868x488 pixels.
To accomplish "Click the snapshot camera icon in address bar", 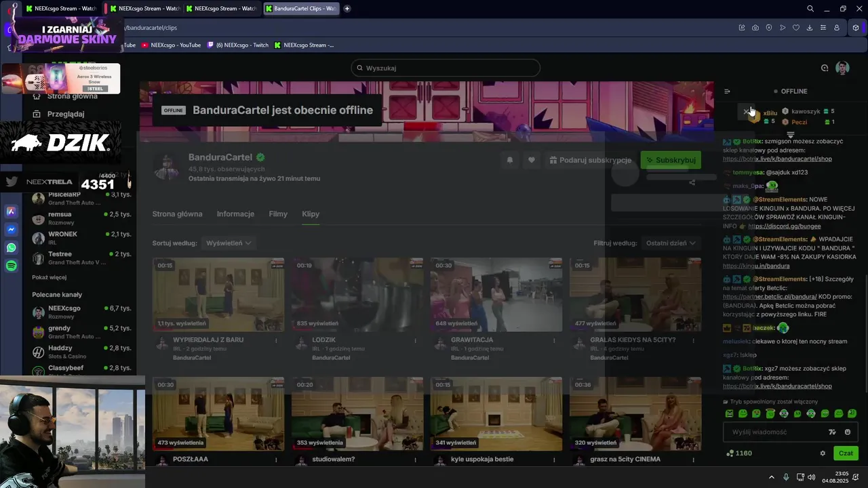I will point(755,28).
